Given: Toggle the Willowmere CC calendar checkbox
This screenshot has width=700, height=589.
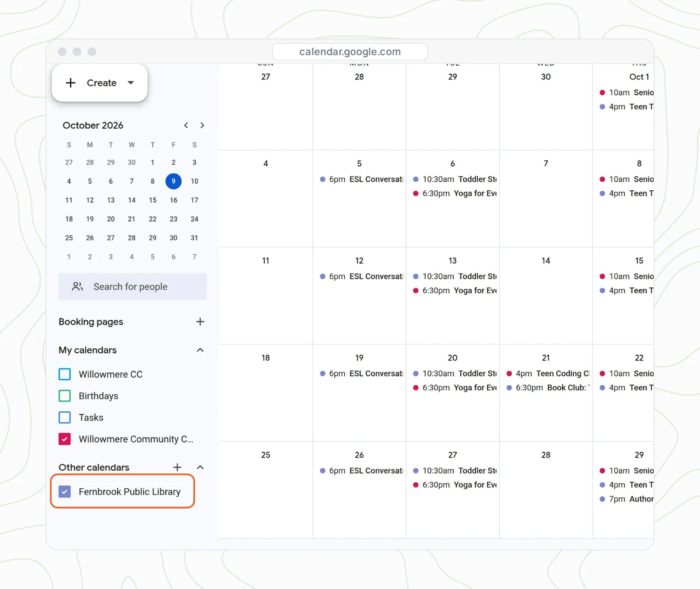Looking at the screenshot, I should point(65,374).
